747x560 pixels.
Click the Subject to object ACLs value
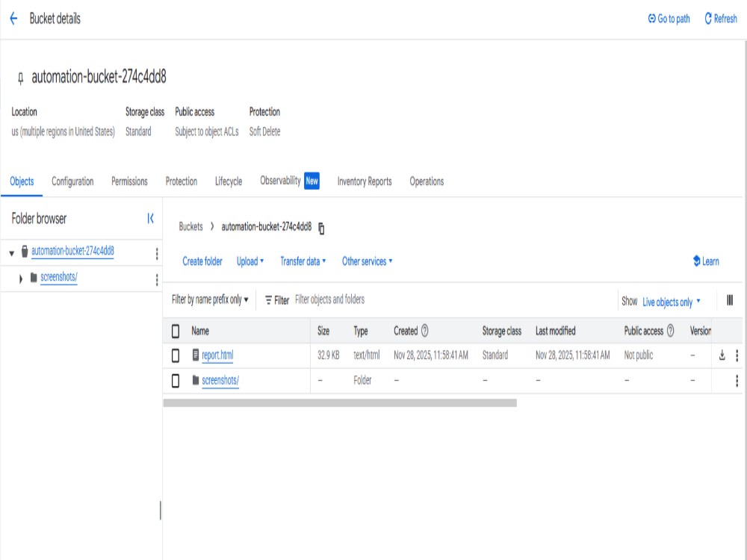[207, 132]
